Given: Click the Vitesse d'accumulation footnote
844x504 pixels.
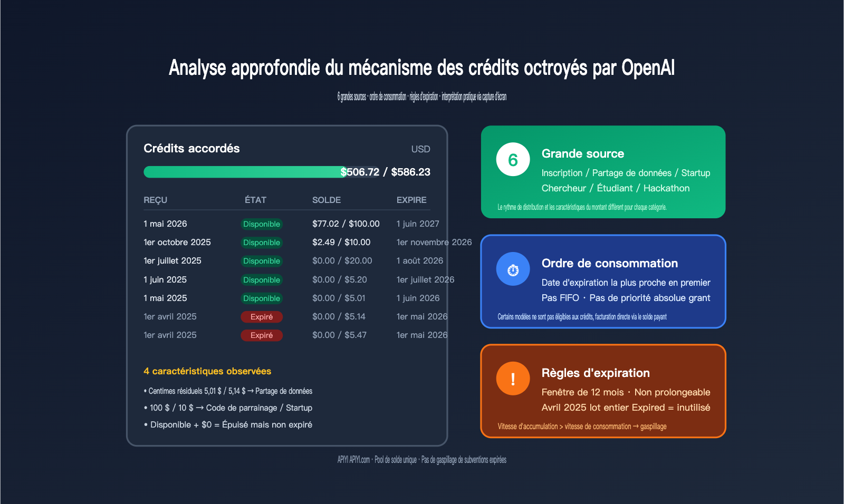Looking at the screenshot, I should [x=582, y=427].
